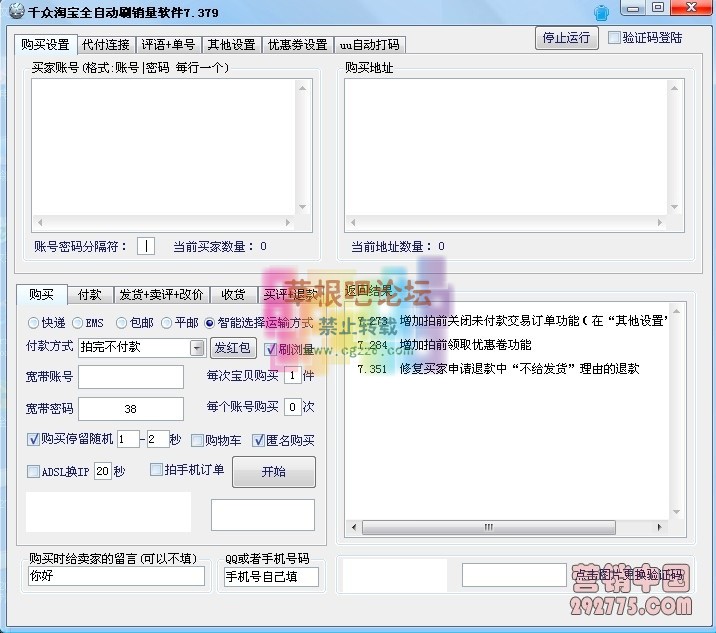The image size is (716, 633).
Task: Expand the 付款方式 dropdown
Action: (197, 348)
